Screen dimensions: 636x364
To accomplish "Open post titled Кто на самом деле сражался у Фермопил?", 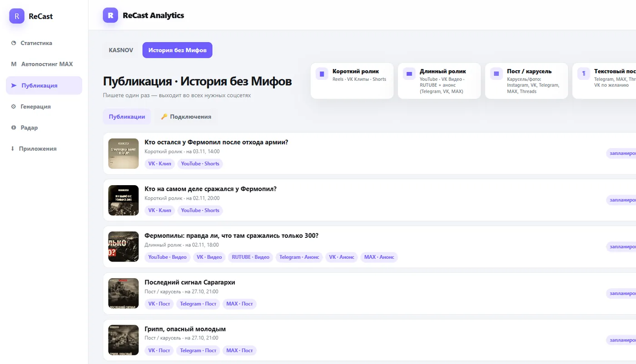I will click(210, 189).
